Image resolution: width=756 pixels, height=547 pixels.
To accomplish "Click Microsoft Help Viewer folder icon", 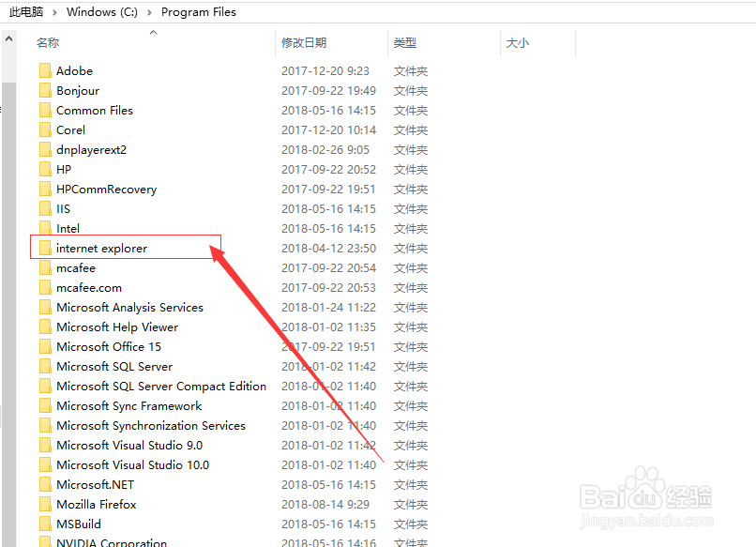I will pyautogui.click(x=45, y=327).
